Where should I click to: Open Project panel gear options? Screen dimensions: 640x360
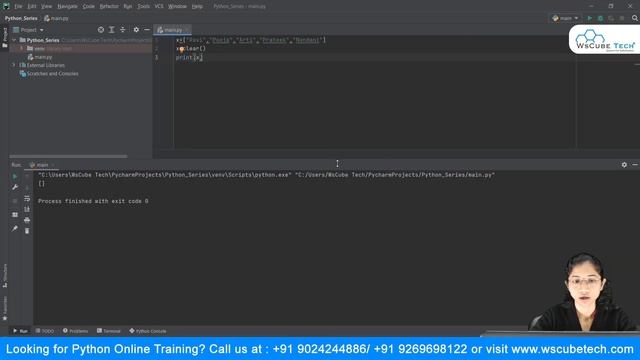tap(136, 30)
